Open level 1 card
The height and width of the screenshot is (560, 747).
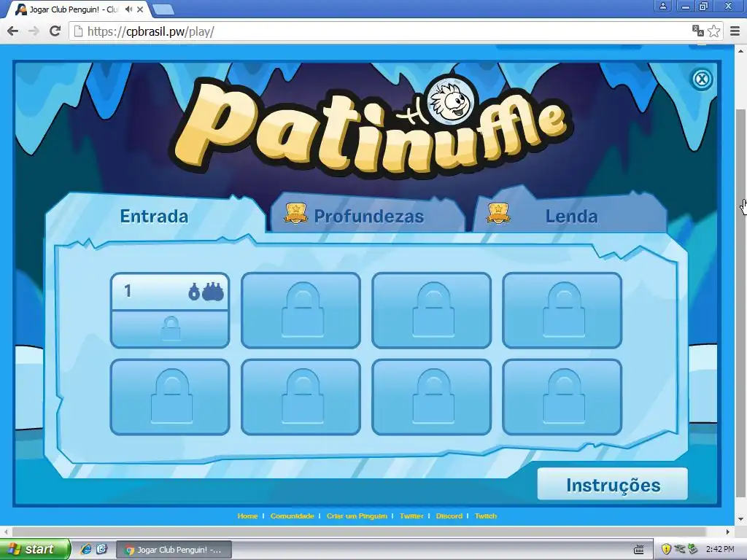point(170,310)
